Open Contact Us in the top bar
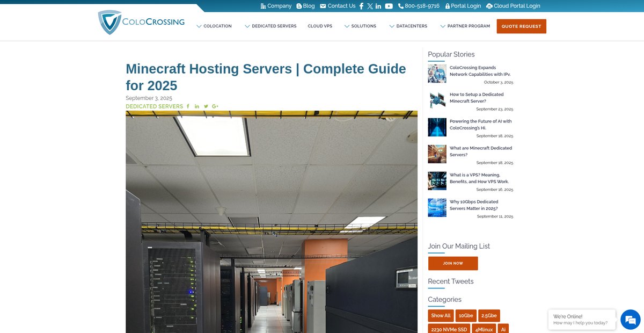644x333 pixels. (x=338, y=6)
